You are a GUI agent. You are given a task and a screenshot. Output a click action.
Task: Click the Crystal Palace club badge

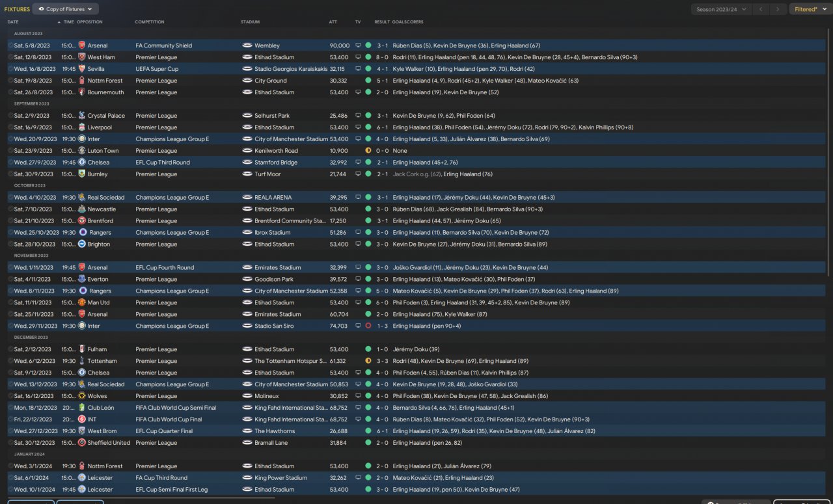pos(81,116)
